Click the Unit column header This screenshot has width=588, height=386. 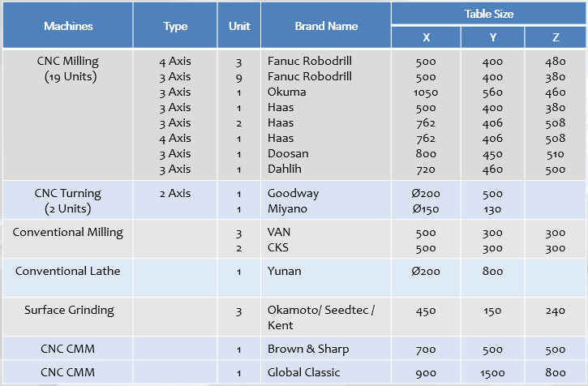coord(238,26)
